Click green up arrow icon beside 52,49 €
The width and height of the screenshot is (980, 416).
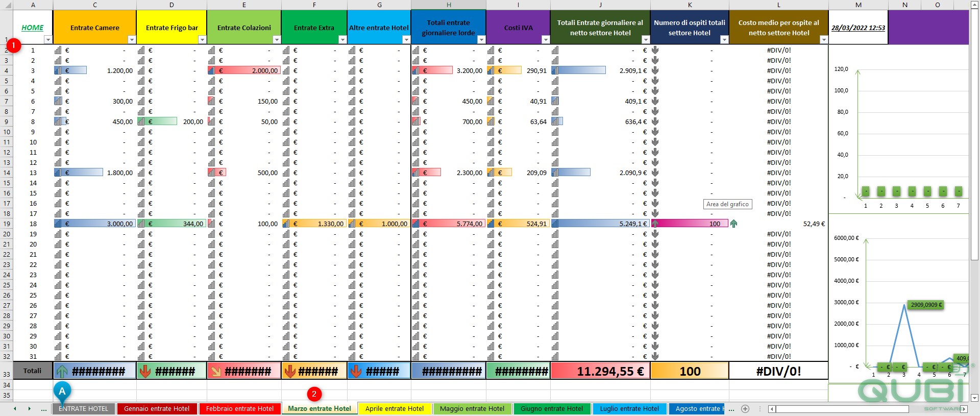(733, 224)
